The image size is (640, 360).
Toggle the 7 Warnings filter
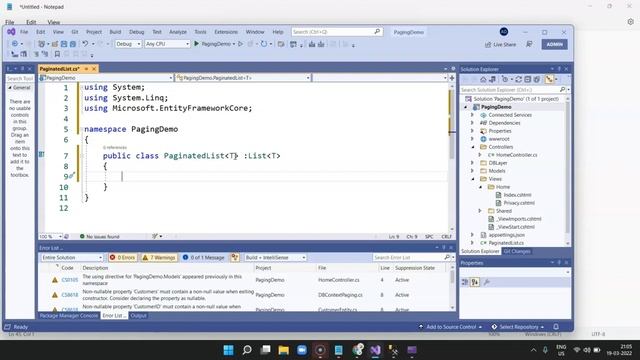(x=159, y=258)
